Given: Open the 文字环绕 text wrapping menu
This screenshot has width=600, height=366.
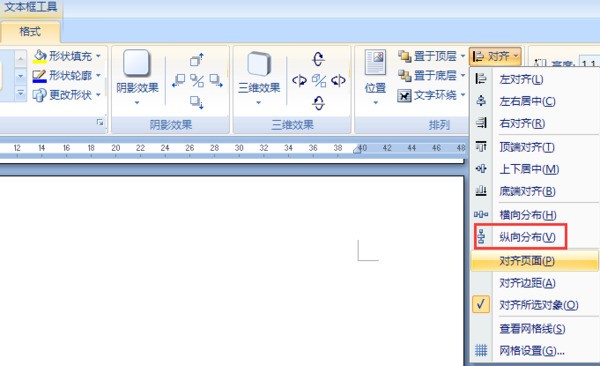Looking at the screenshot, I should [x=431, y=95].
